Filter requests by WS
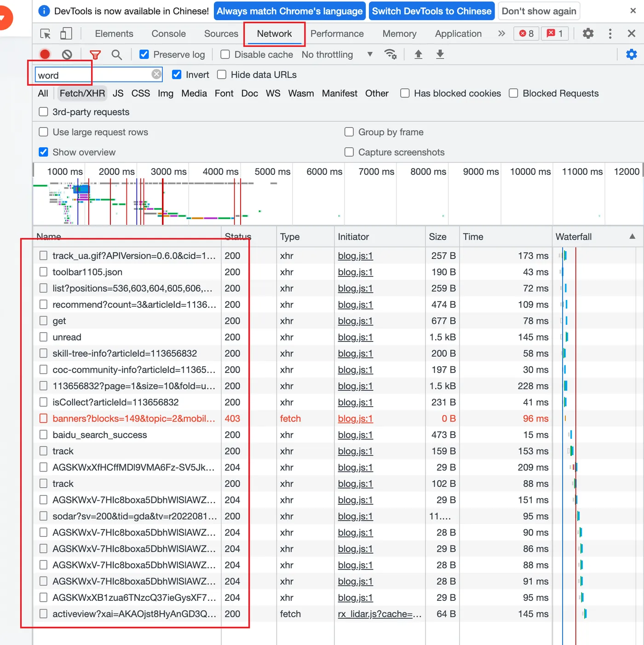This screenshot has height=645, width=644. 273,93
